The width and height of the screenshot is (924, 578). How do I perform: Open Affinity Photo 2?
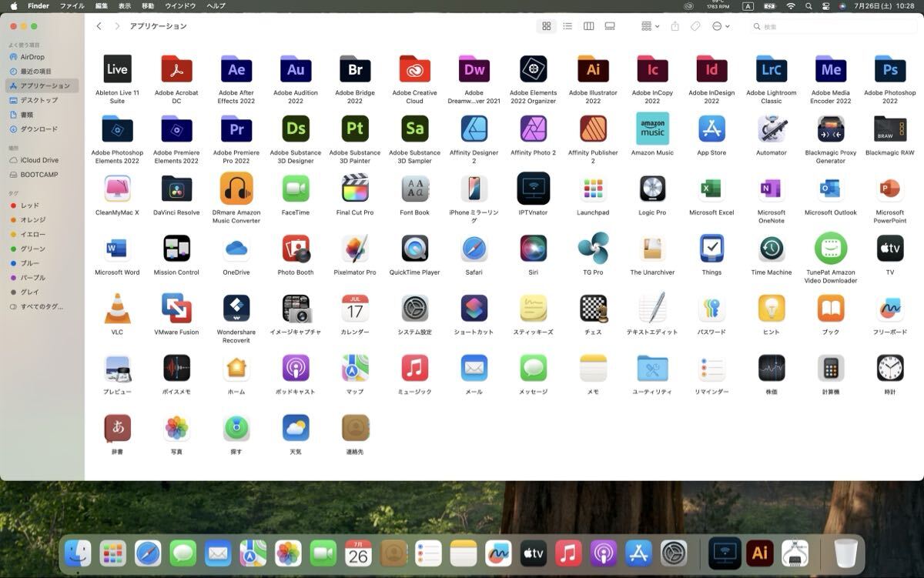tap(534, 129)
